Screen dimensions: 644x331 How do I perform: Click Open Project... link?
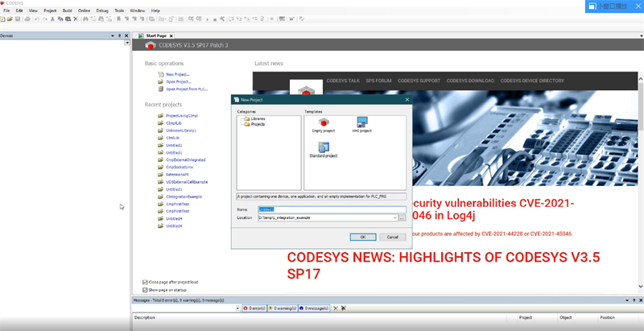pos(178,81)
